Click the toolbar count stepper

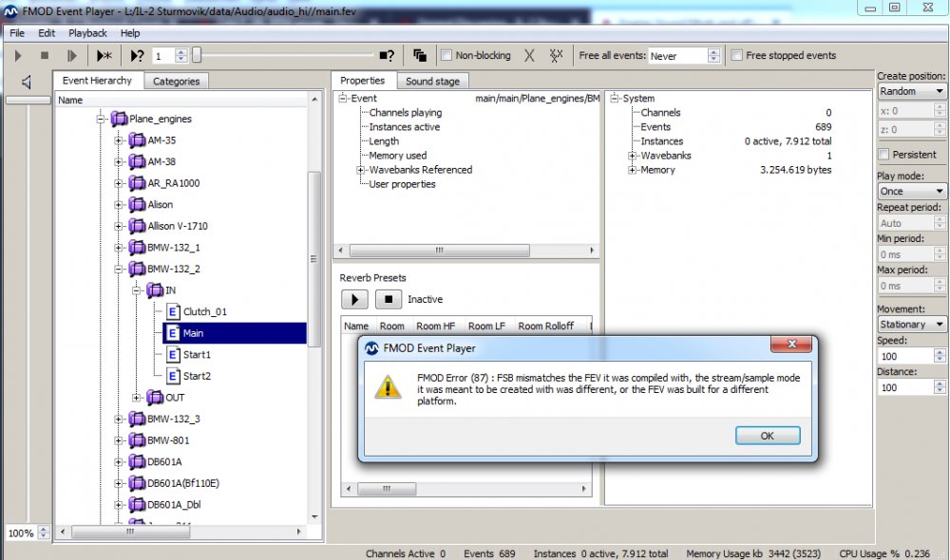[181, 56]
